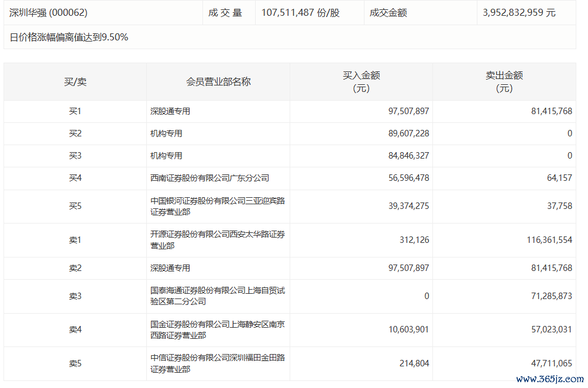This screenshot has height=388, width=588.
Task: Select the 日价格涨幅偏离值达到9.50% note
Action: pos(69,37)
